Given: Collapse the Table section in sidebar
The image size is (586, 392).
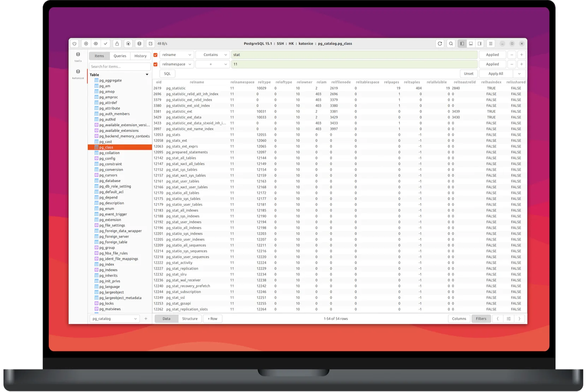Looking at the screenshot, I should click(x=147, y=75).
